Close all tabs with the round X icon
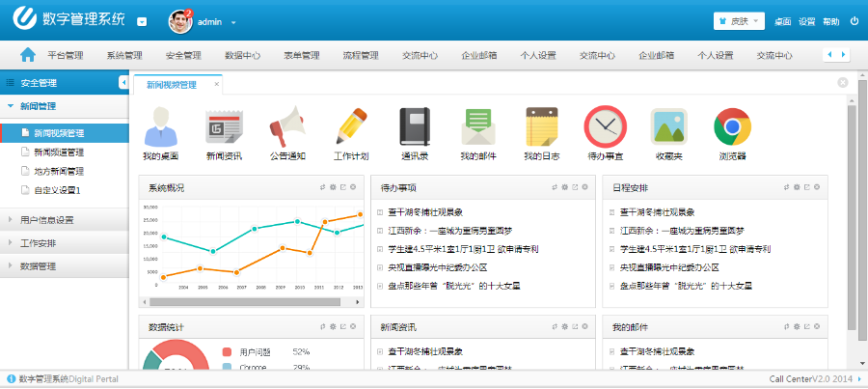The image size is (868, 389). pyautogui.click(x=843, y=83)
